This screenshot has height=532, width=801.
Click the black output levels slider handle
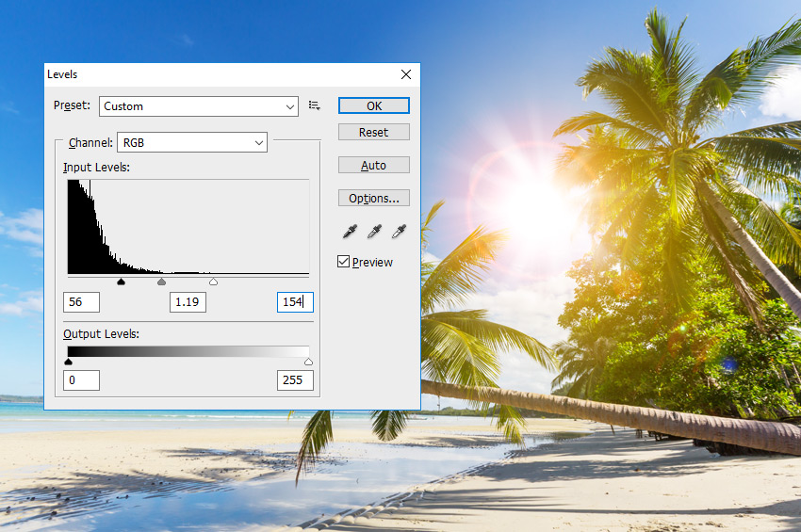click(68, 361)
